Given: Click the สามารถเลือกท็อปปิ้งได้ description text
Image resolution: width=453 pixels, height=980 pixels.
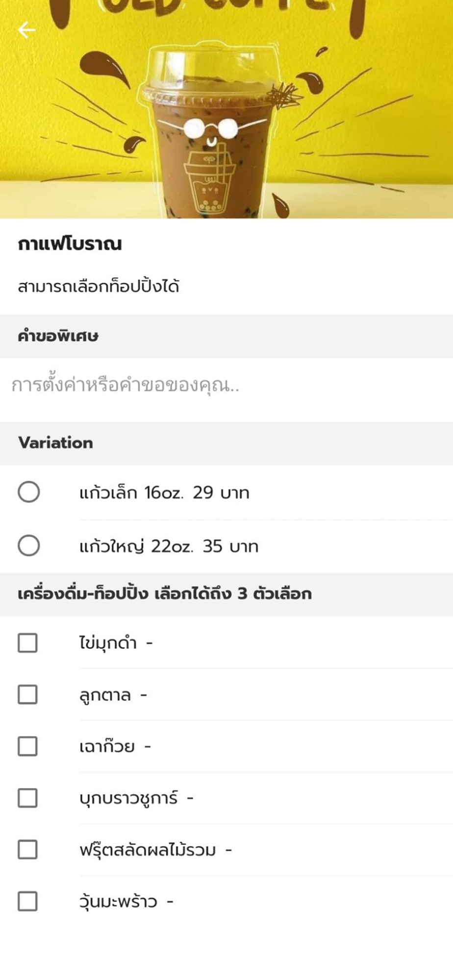Looking at the screenshot, I should [99, 286].
